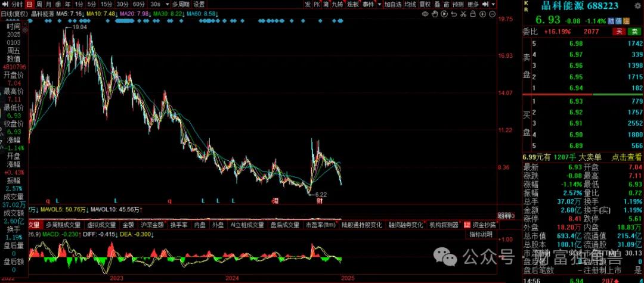Click the eye icon to toggle chart overlays

(x=425, y=14)
